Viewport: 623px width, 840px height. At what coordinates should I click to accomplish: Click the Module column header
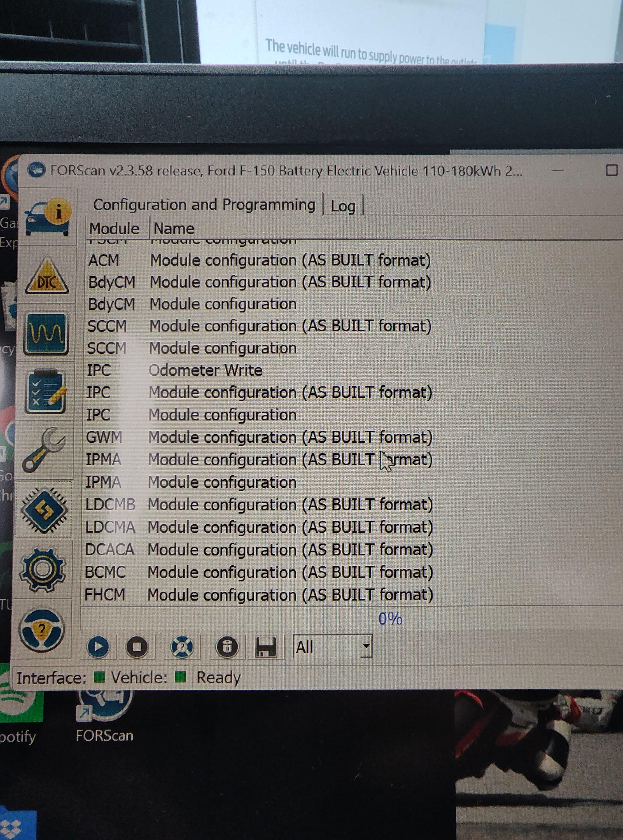(x=114, y=228)
